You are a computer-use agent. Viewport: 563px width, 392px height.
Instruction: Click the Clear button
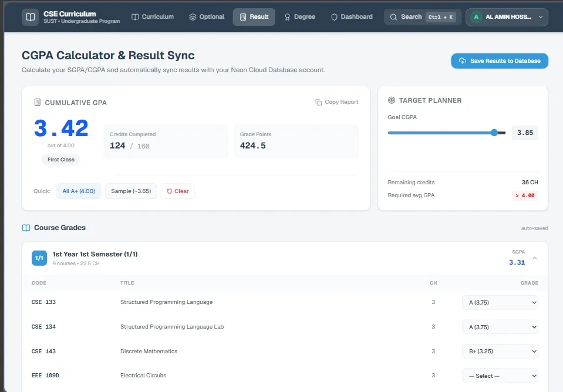178,191
